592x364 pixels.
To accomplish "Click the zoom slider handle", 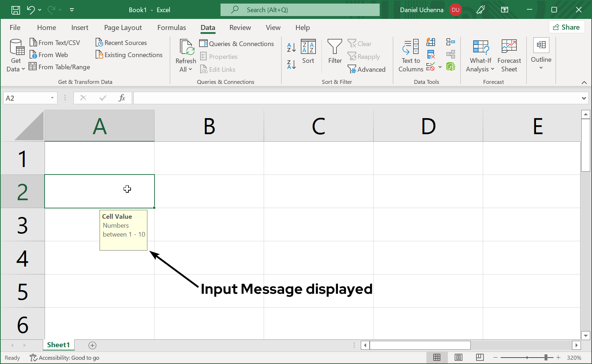I will tap(546, 357).
